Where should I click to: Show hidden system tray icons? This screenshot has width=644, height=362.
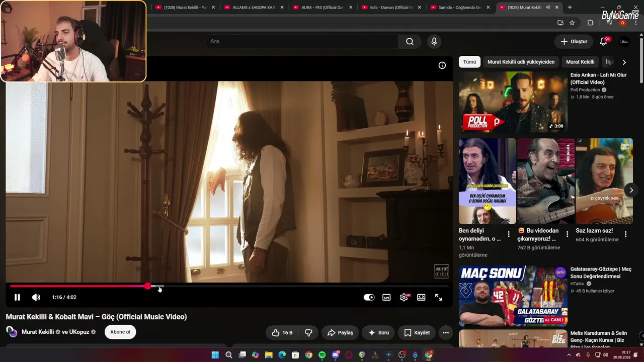[x=569, y=355]
